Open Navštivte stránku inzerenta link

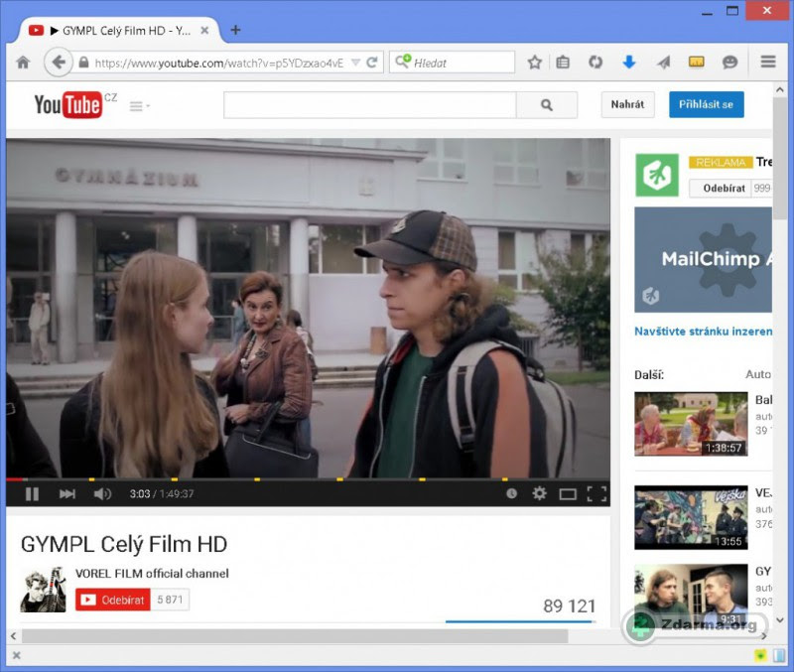coord(703,332)
